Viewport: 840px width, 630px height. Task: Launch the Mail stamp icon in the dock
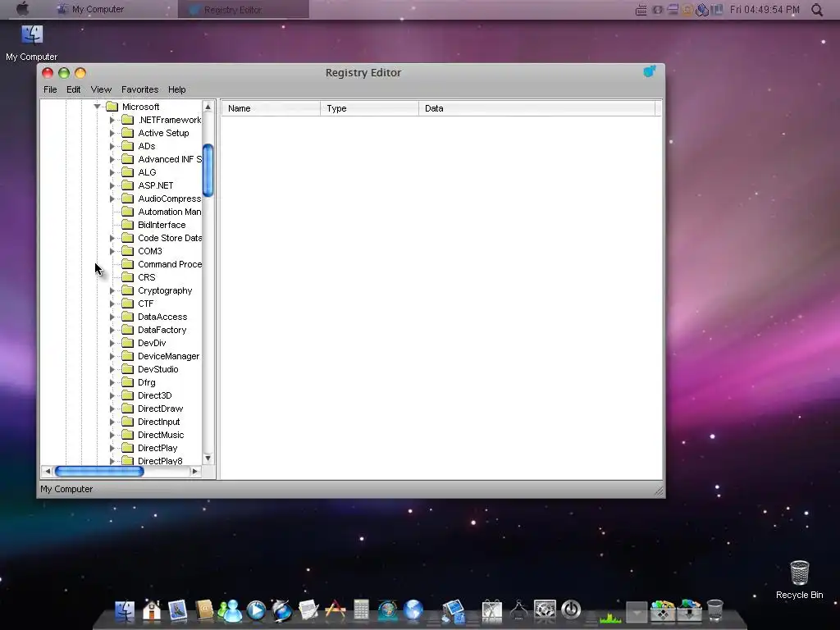177,610
